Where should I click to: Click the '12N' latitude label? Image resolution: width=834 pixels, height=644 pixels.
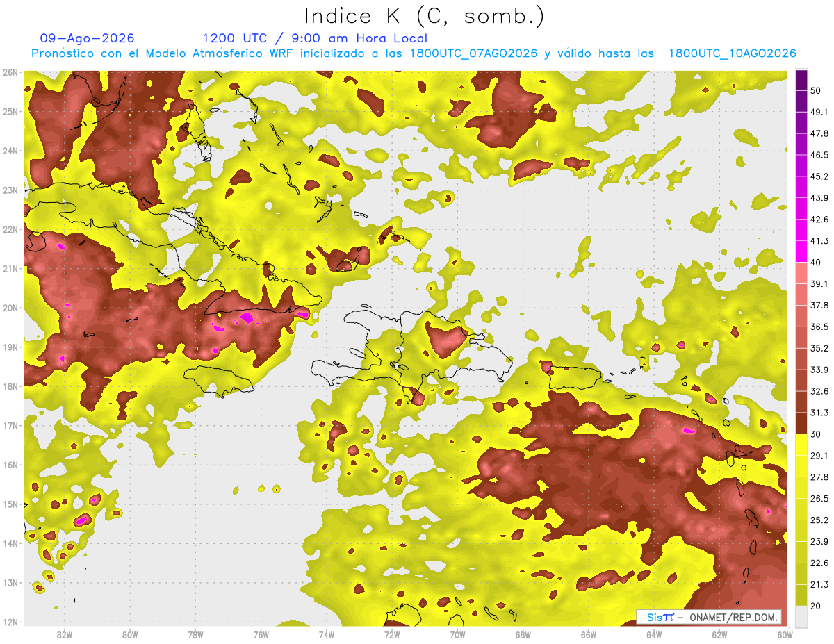[x=10, y=622]
